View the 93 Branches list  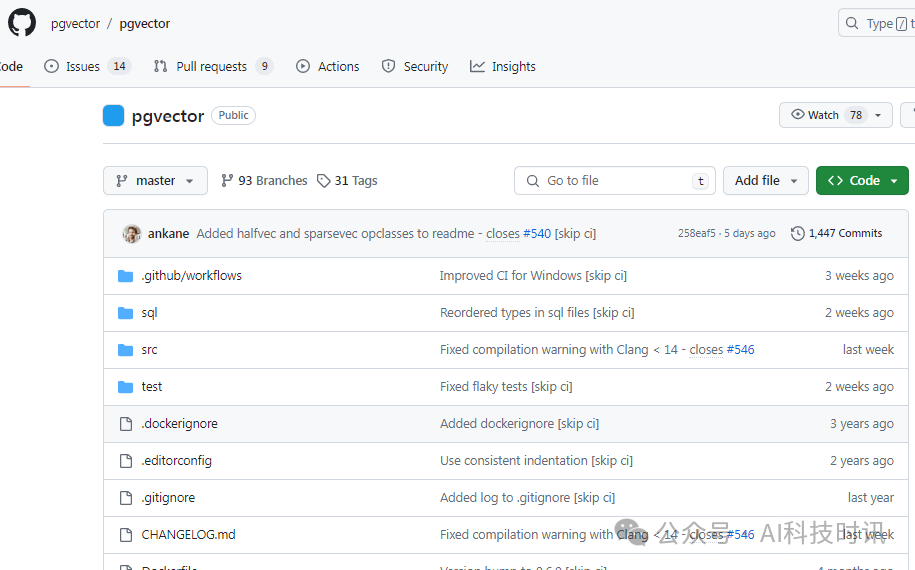coord(264,181)
